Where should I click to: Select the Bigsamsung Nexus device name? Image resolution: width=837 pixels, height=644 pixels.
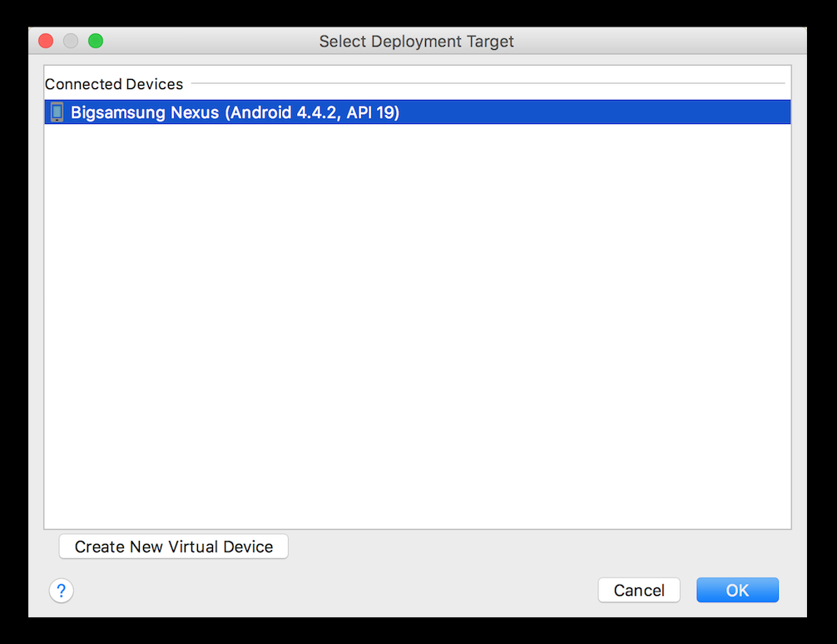pyautogui.click(x=145, y=112)
